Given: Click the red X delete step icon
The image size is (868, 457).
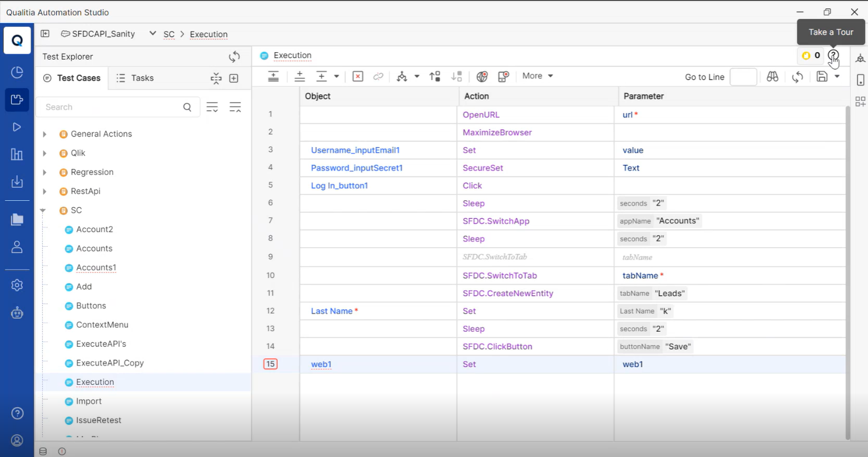Looking at the screenshot, I should click(x=358, y=76).
